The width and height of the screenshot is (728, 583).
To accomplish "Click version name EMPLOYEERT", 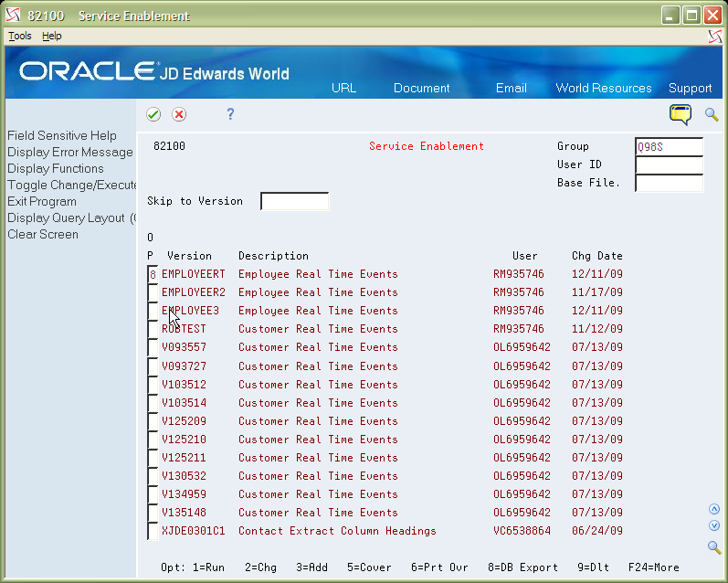I will tap(193, 274).
